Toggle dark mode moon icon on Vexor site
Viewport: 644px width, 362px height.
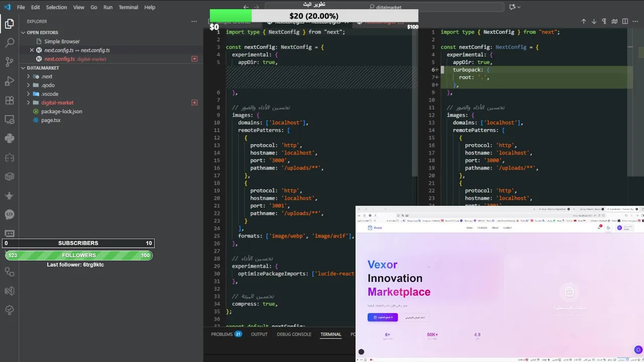tap(608, 228)
